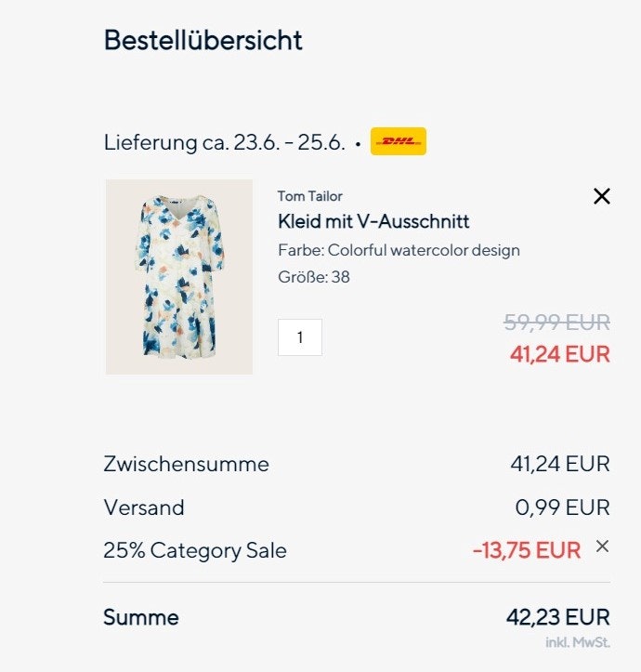The image size is (641, 672).
Task: Open Kleid mit V-Ausschnitt product link
Action: [x=373, y=221]
